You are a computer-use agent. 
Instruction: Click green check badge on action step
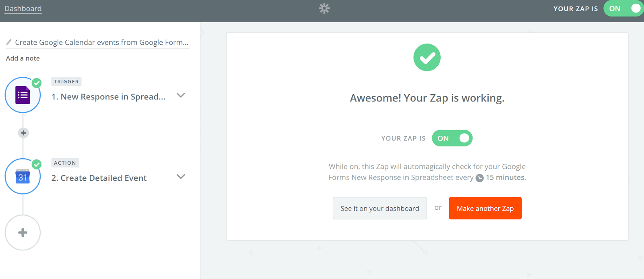pos(37,164)
